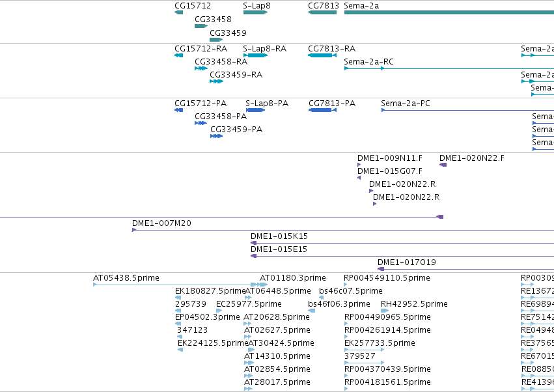
Task: Open the Sema-2a gene label
Action: (x=361, y=6)
